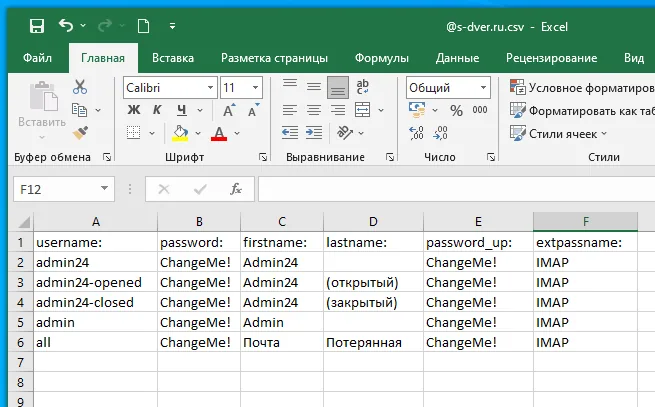Viewport: 655px width, 407px height.
Task: Align cell text right
Action: tap(338, 110)
